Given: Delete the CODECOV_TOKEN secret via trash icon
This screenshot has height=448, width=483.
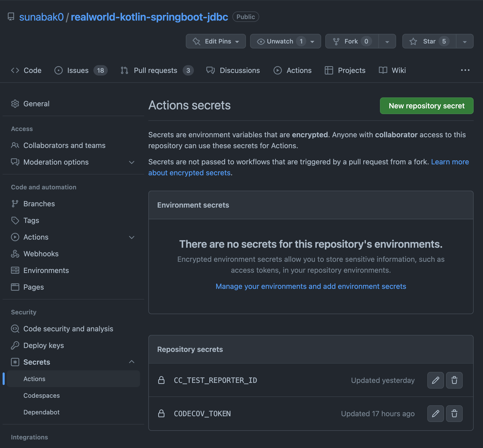Looking at the screenshot, I should point(454,413).
